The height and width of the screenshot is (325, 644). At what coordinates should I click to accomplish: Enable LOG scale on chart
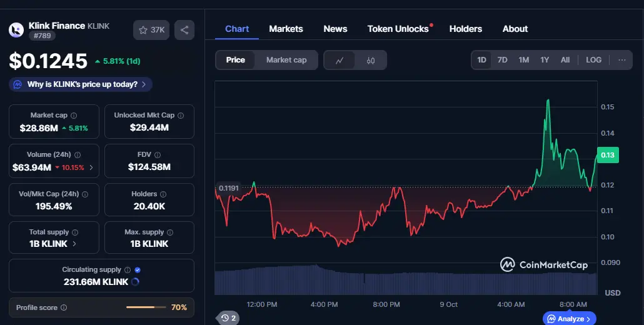[593, 60]
